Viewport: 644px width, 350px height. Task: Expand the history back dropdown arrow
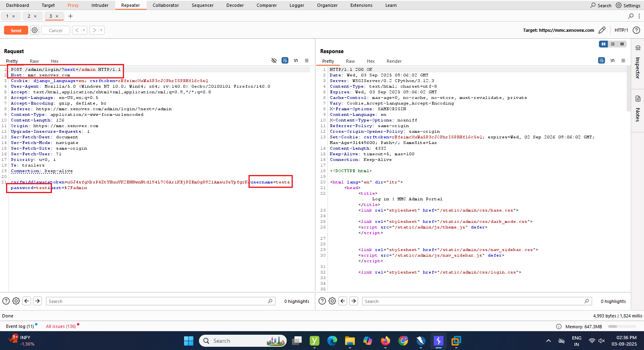tap(84, 30)
